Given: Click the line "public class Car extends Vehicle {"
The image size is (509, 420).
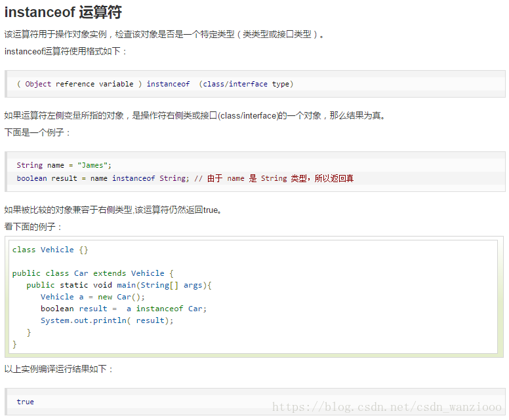Looking at the screenshot, I should 93,273.
